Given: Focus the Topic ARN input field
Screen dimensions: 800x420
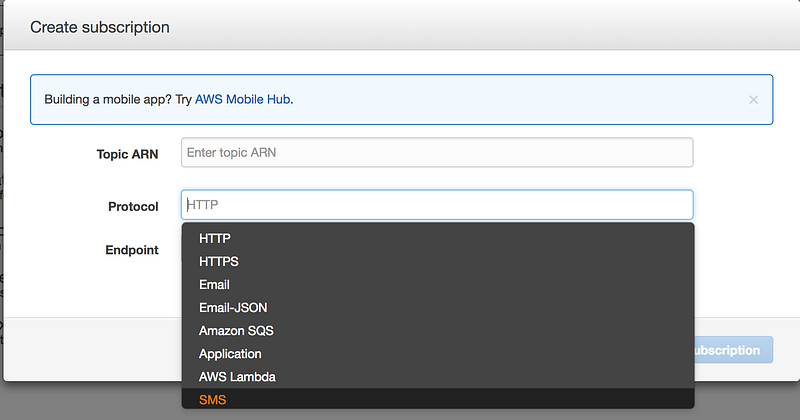Looking at the screenshot, I should pos(437,152).
